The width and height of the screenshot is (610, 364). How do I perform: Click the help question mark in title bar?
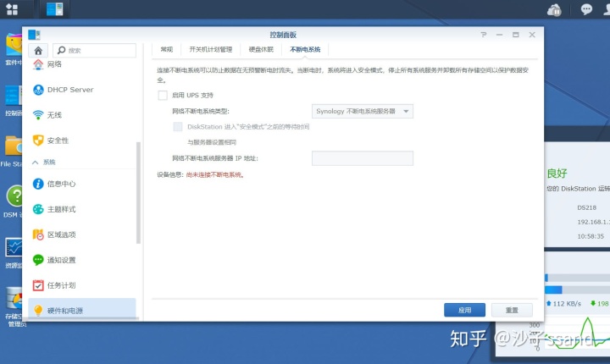(x=483, y=35)
